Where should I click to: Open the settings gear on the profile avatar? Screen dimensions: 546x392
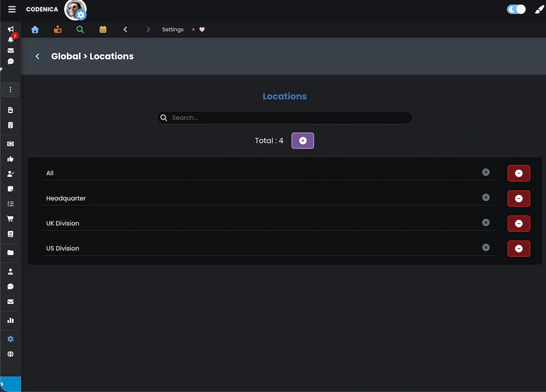(x=81, y=14)
